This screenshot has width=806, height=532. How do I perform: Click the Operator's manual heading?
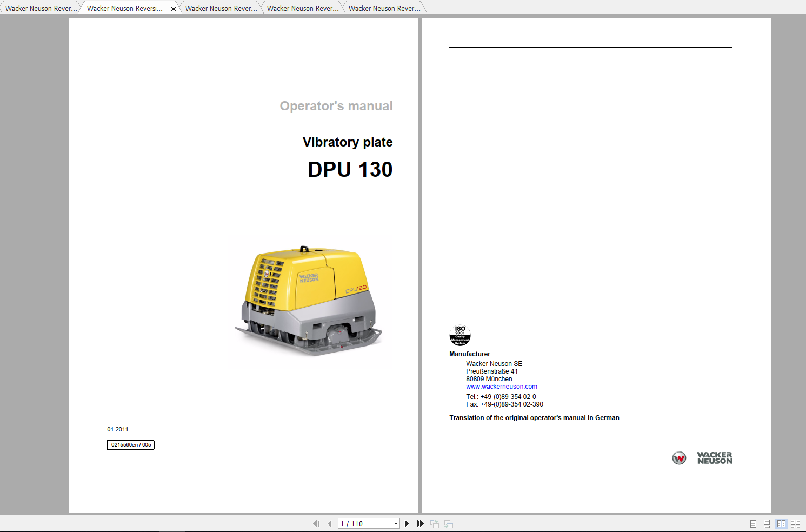(x=336, y=106)
